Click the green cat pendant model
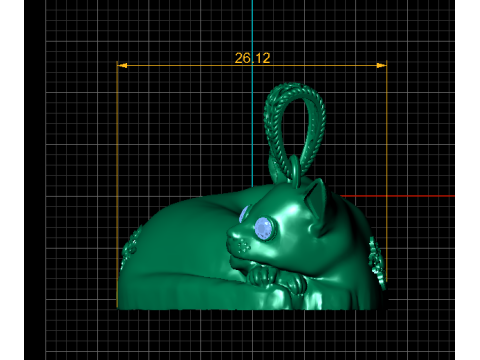The image size is (480, 360). point(252,197)
